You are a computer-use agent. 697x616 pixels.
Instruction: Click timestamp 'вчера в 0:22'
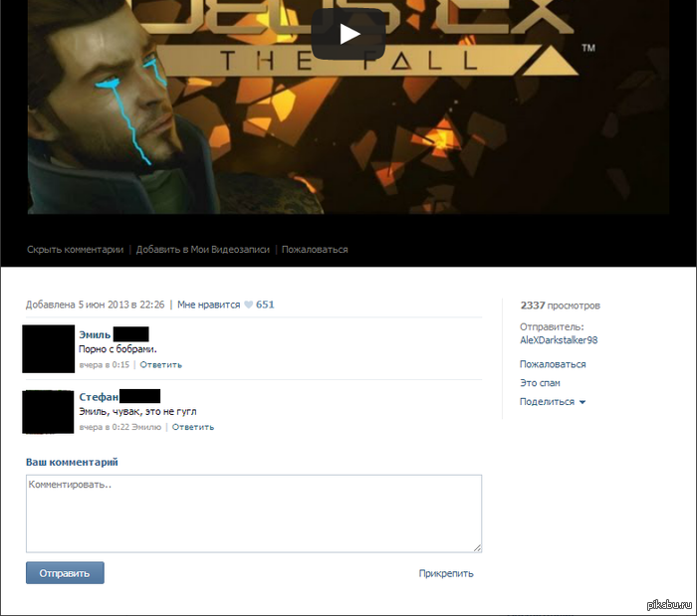pos(105,427)
